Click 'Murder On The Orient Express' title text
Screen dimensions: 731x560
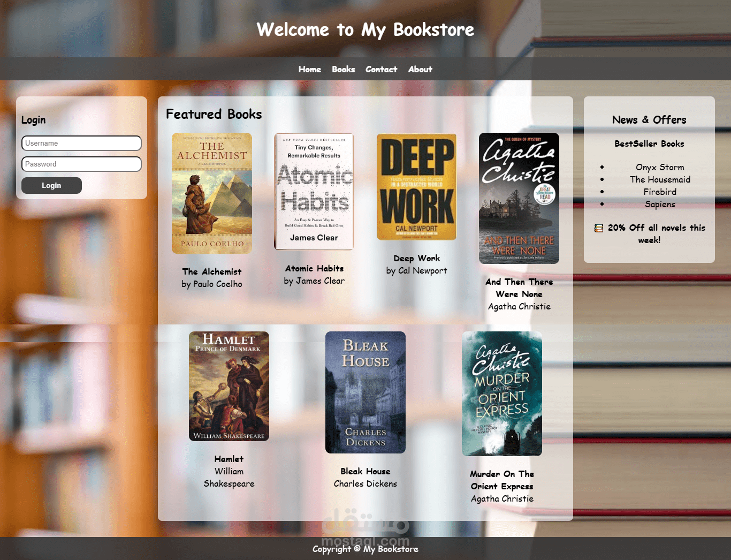(x=502, y=480)
